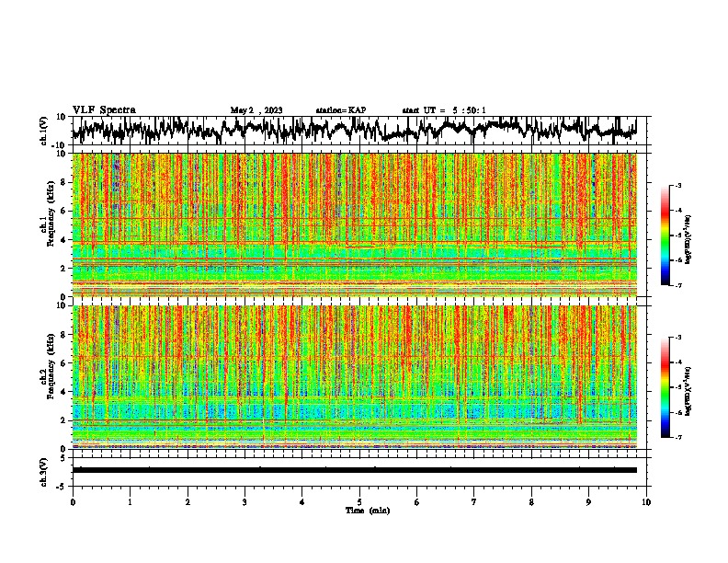Click the -3 label on ch.2 color bar
728x563 pixels.
point(678,338)
